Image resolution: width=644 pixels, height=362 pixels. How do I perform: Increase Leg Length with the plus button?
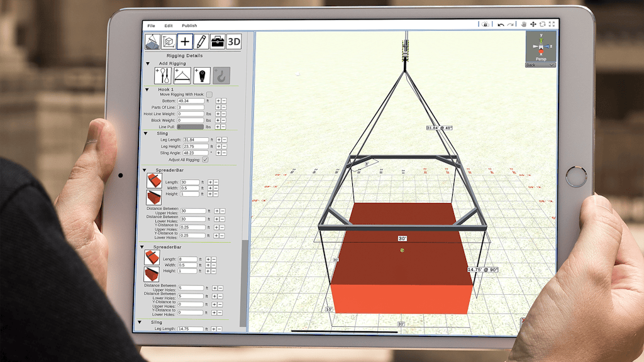(219, 140)
